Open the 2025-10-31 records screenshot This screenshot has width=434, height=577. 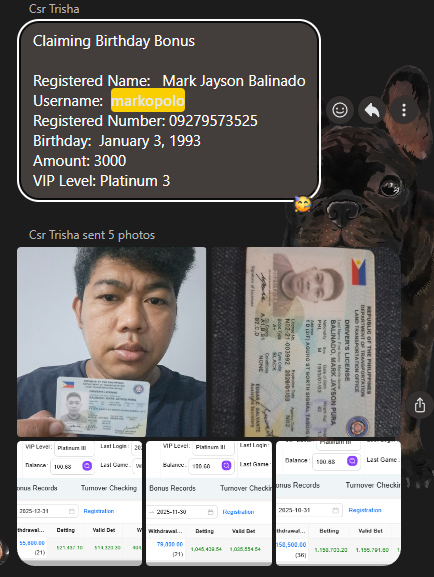click(x=338, y=503)
